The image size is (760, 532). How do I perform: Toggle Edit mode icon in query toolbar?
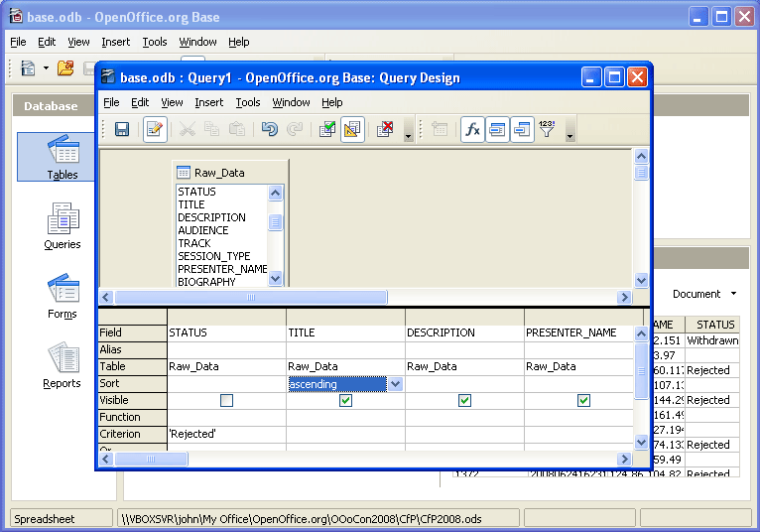click(155, 130)
